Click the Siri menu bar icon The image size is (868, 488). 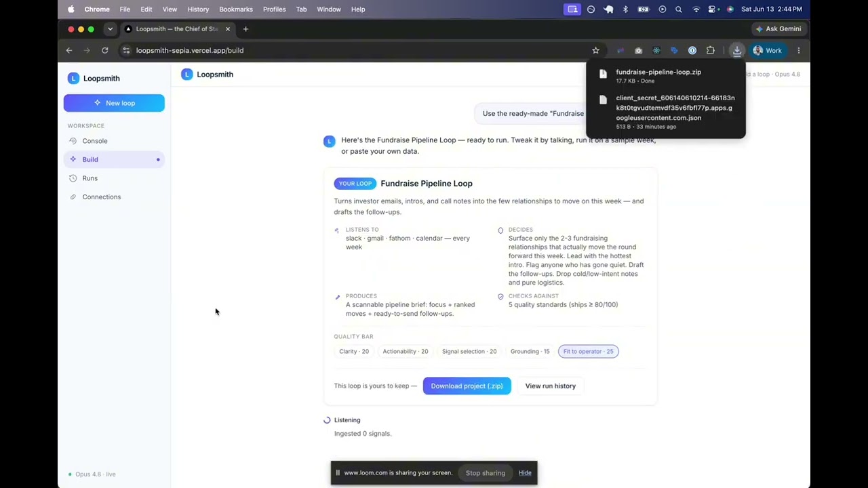(730, 9)
